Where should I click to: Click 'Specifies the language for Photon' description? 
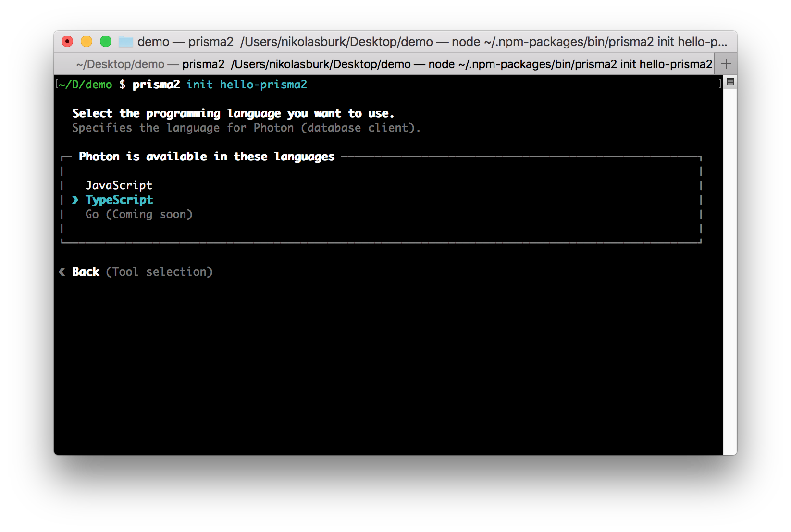(246, 128)
